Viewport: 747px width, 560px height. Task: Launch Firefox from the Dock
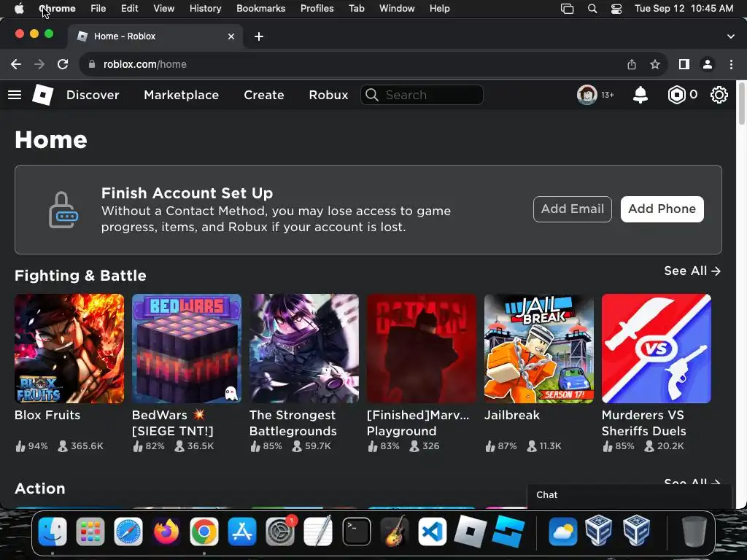[166, 532]
